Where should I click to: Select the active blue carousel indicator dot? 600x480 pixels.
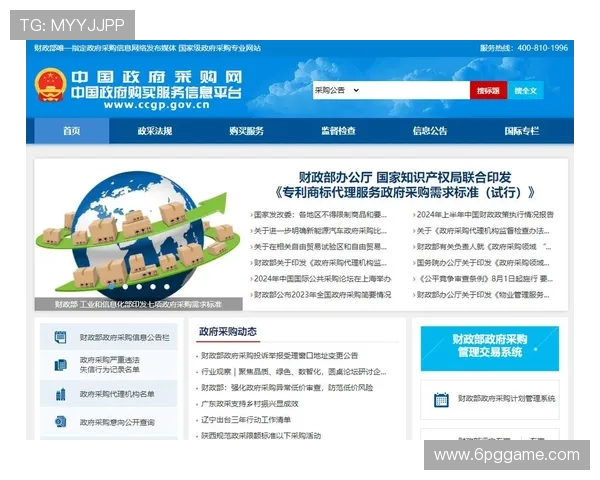pos(111,286)
